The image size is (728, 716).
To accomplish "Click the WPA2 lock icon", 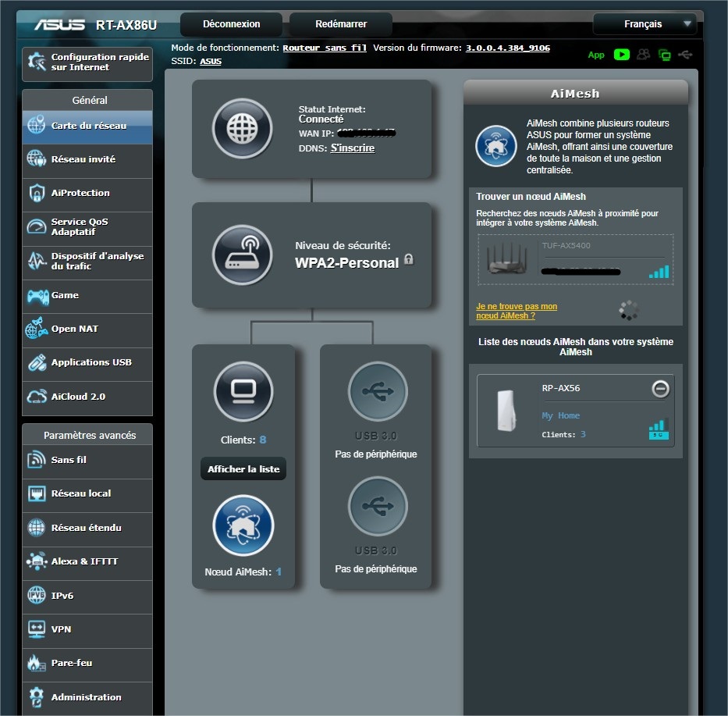I will [409, 259].
